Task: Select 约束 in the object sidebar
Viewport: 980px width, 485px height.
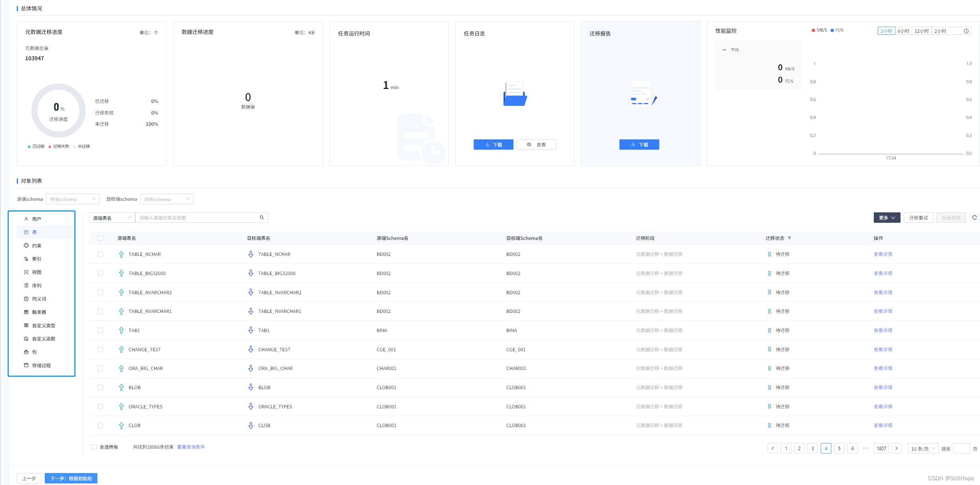Action: (x=37, y=246)
